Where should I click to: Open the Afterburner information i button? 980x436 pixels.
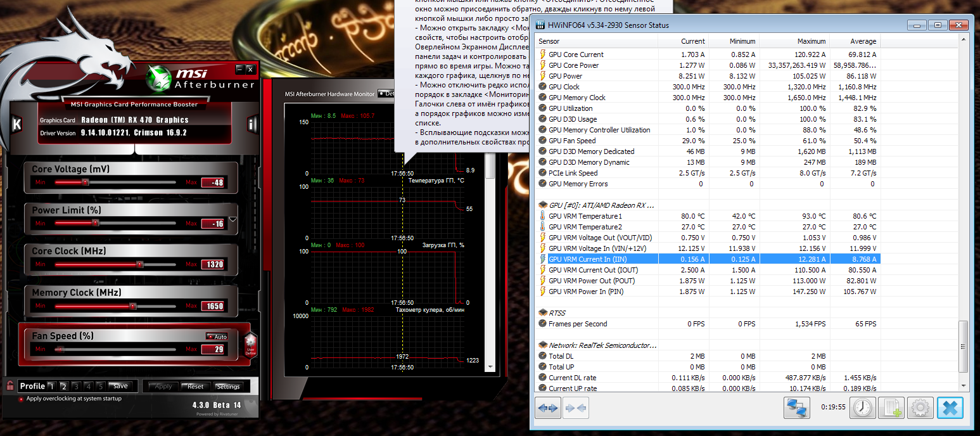[252, 124]
